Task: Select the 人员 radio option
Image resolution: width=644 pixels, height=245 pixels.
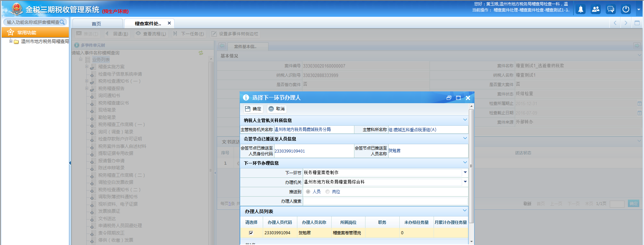Action: (308, 192)
